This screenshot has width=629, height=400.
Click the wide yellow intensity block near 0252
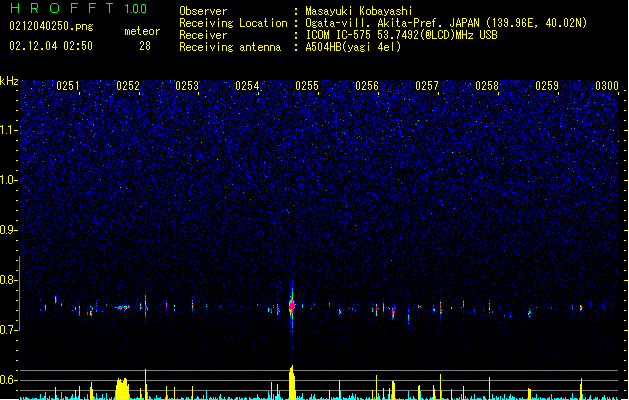click(122, 388)
